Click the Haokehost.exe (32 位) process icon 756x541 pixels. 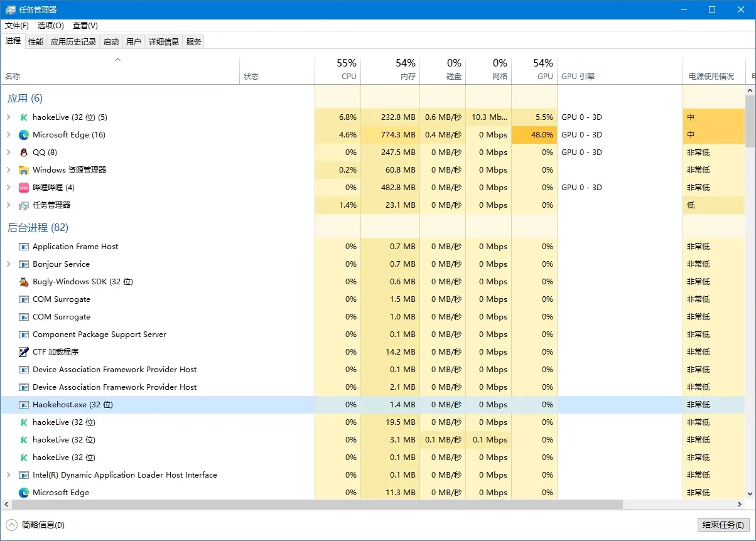(x=24, y=405)
